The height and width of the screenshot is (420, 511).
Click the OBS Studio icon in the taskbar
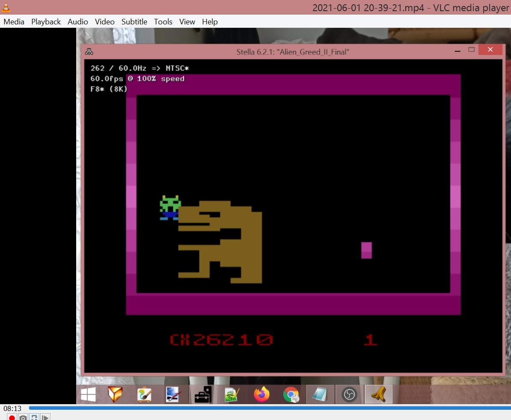[349, 394]
